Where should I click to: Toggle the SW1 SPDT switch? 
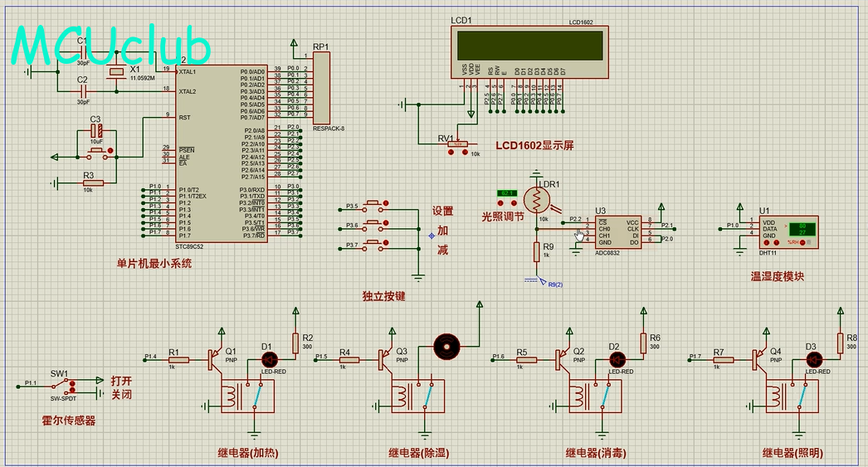click(x=61, y=387)
